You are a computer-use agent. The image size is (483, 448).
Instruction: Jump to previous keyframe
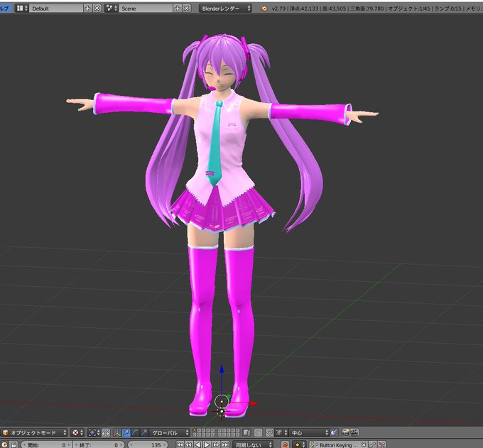[189, 445]
